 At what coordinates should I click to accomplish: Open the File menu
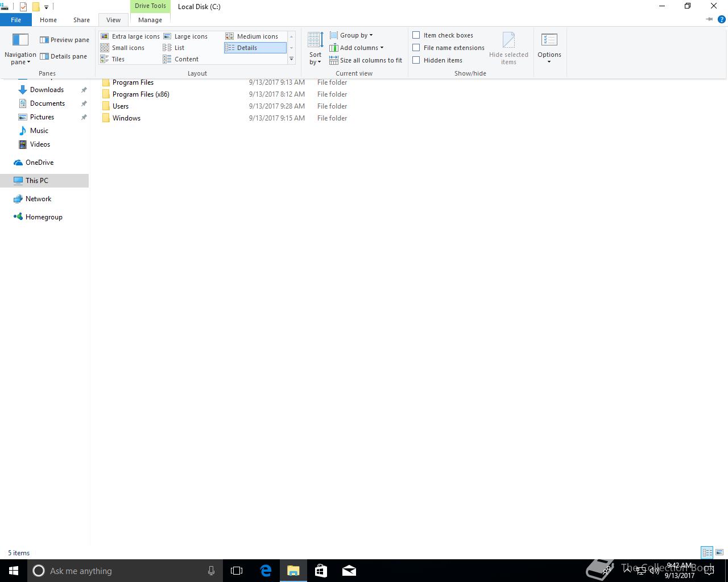tap(16, 20)
